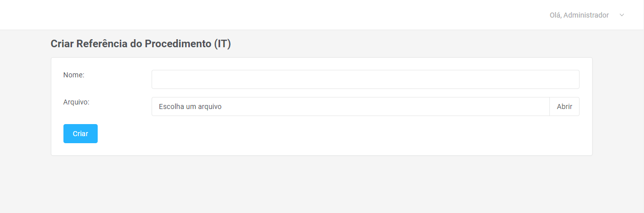Click the word "Administrador" in the header
Image resolution: width=644 pixels, height=213 pixels.
tap(586, 15)
